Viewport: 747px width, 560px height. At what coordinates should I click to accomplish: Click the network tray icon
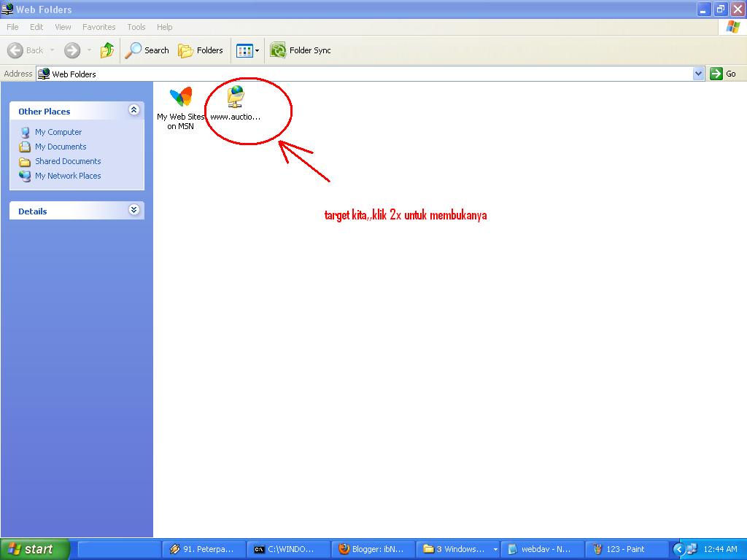[692, 550]
